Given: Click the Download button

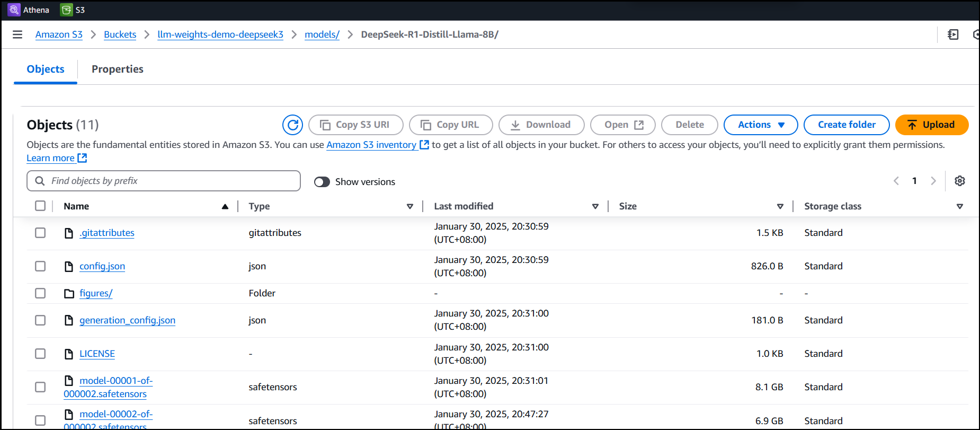Looking at the screenshot, I should [541, 125].
